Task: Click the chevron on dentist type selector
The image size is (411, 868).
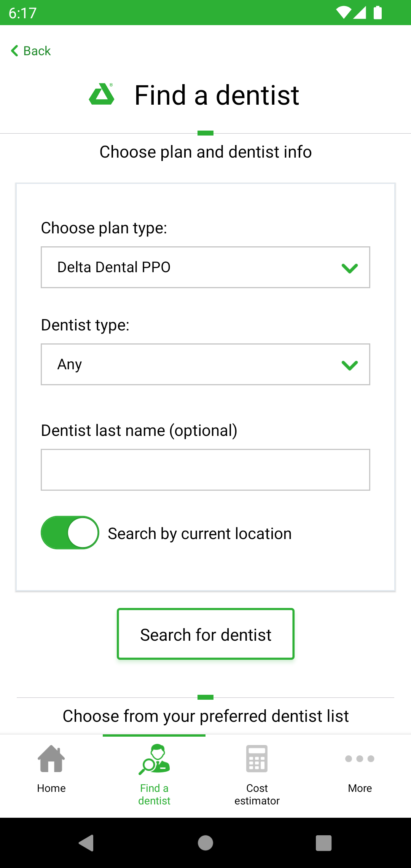Action: point(350,365)
